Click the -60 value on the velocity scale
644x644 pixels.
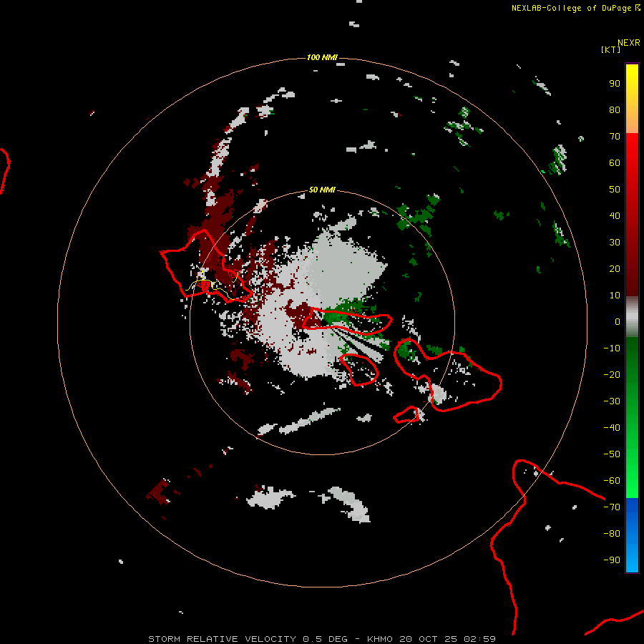click(612, 481)
